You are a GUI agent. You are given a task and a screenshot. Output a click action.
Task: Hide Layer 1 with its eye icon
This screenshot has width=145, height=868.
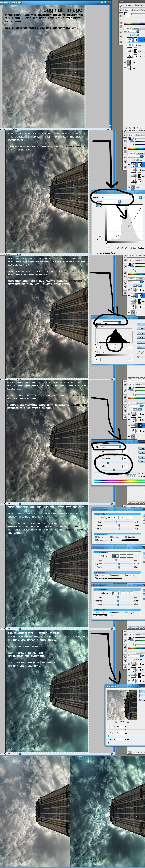pos(125,68)
